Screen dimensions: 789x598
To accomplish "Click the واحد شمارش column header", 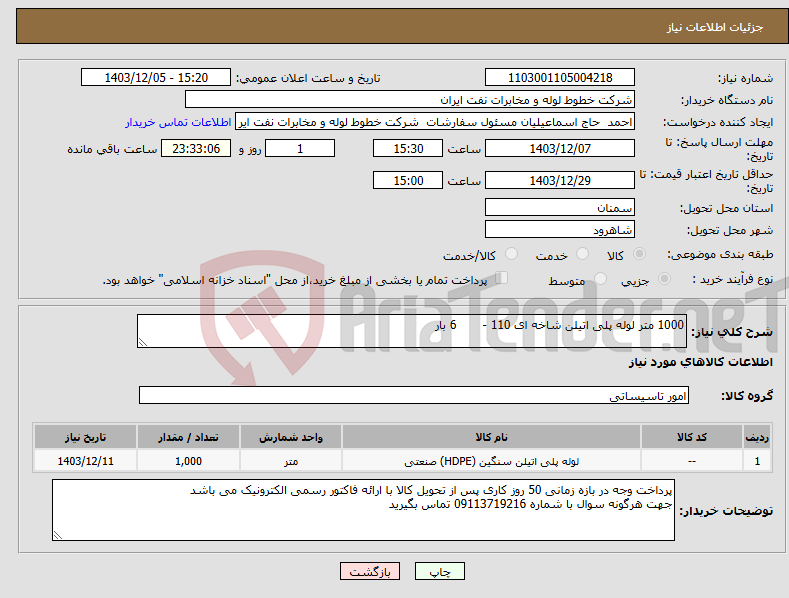I will coord(291,437).
